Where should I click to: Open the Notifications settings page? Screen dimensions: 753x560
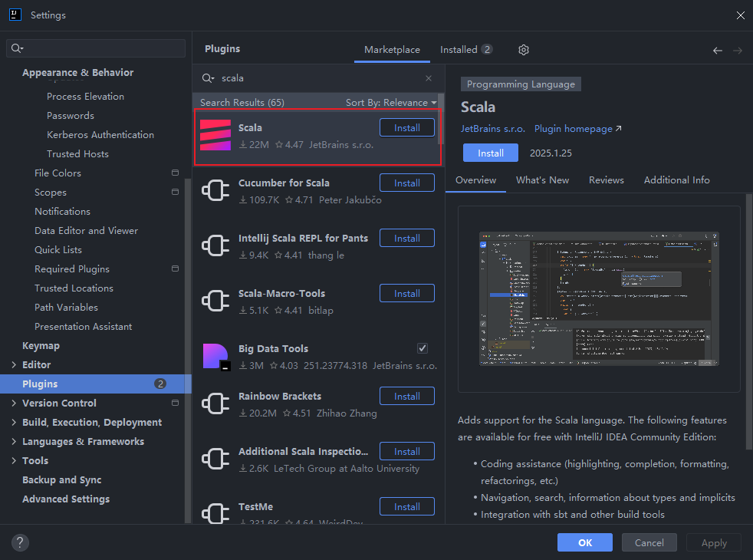coord(62,211)
